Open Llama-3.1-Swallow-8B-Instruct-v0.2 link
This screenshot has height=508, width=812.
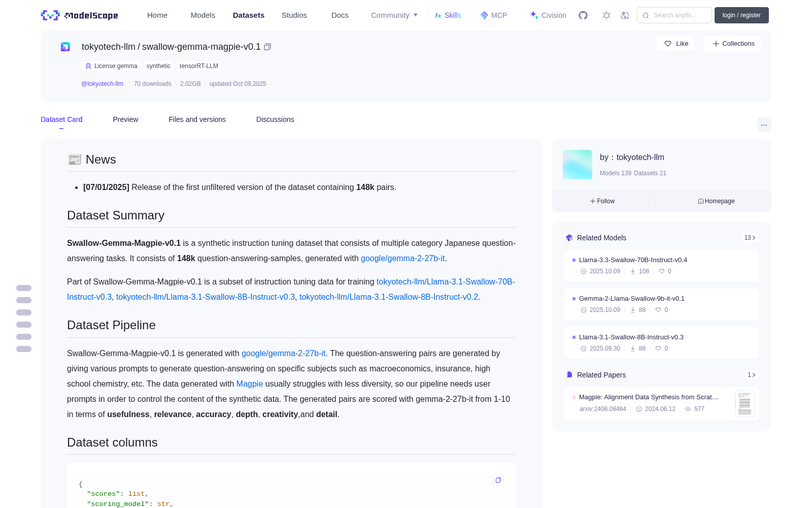click(x=389, y=297)
